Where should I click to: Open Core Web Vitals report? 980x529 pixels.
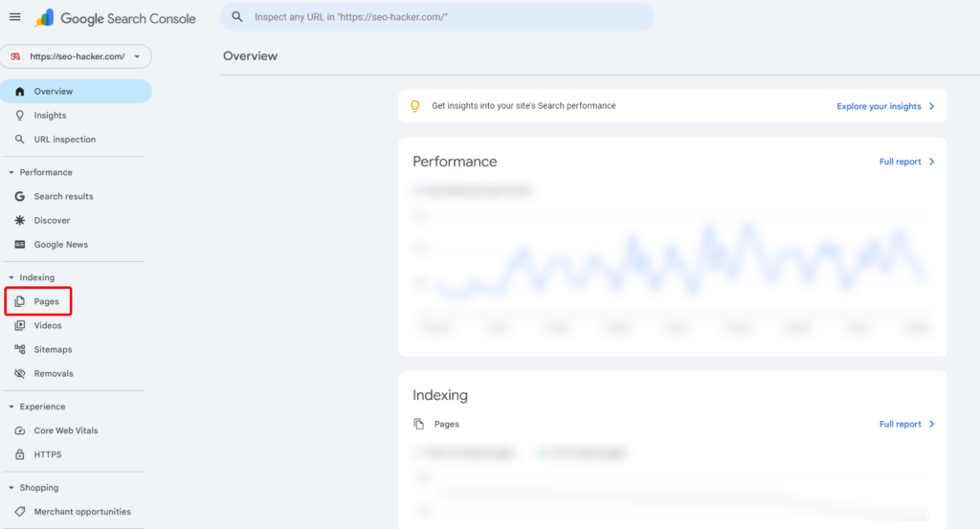[66, 430]
